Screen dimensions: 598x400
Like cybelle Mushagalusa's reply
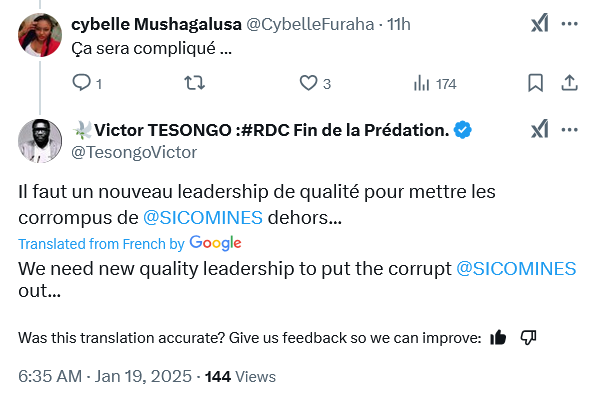click(308, 83)
